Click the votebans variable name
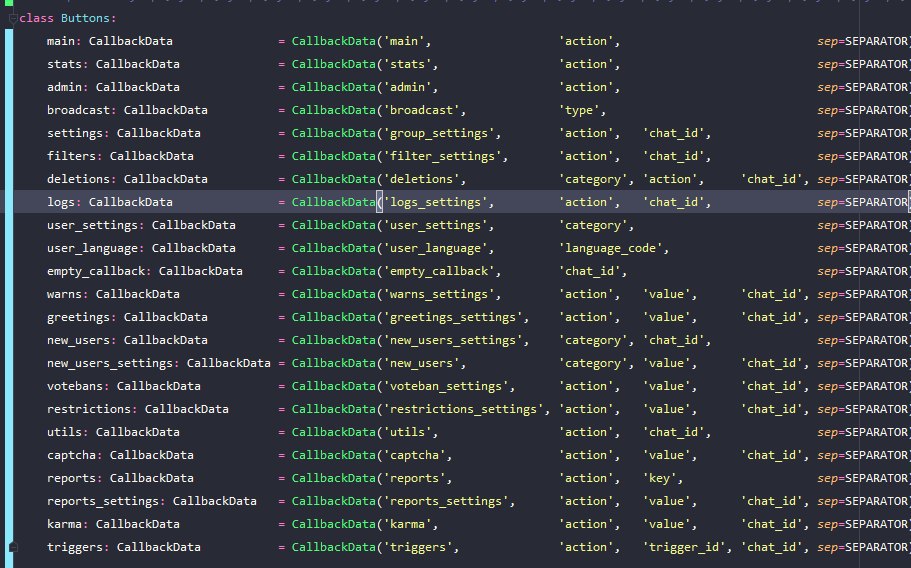Image resolution: width=911 pixels, height=568 pixels. [75, 386]
